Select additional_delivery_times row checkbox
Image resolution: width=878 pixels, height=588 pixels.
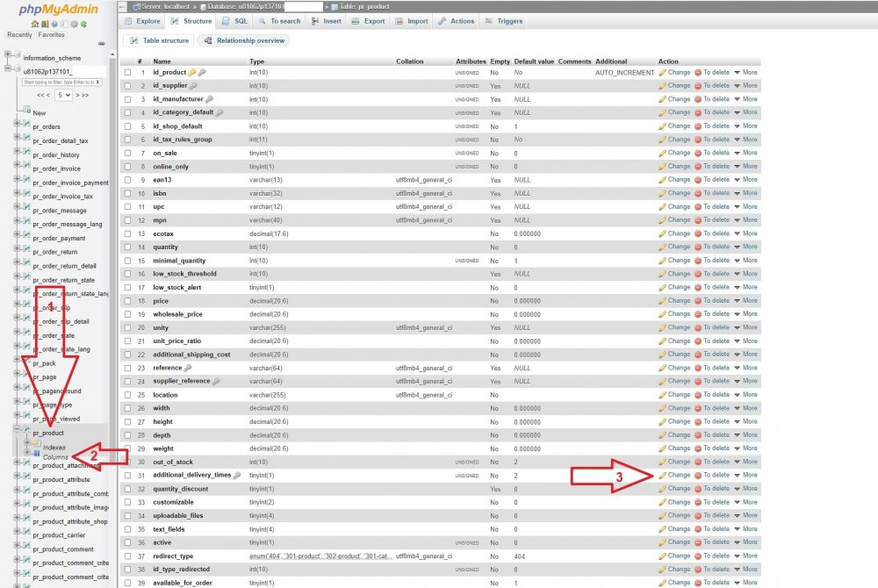click(x=127, y=476)
